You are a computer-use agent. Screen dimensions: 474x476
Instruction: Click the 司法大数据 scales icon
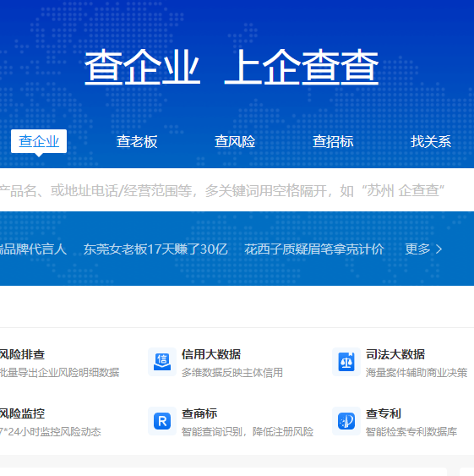pyautogui.click(x=346, y=362)
